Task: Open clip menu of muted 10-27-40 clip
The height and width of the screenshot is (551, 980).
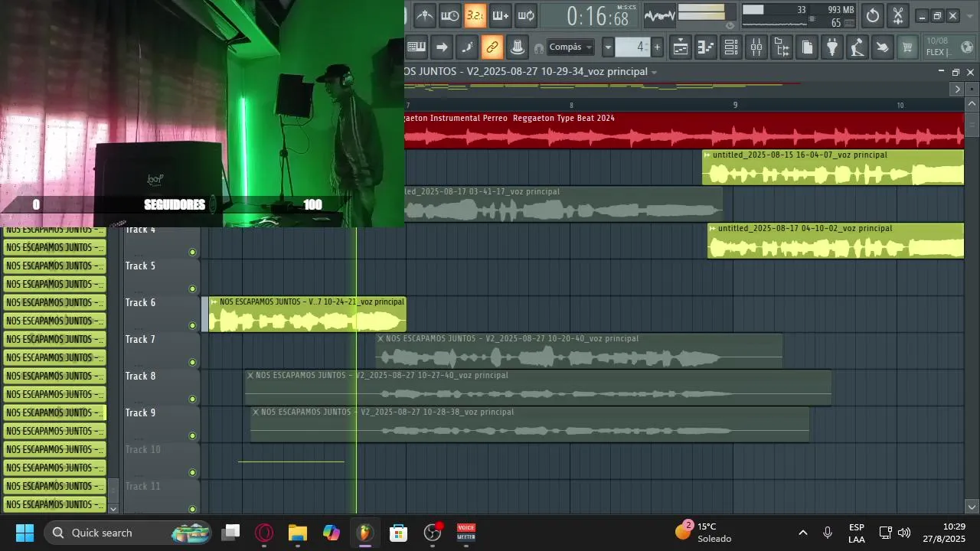Action: pos(250,376)
